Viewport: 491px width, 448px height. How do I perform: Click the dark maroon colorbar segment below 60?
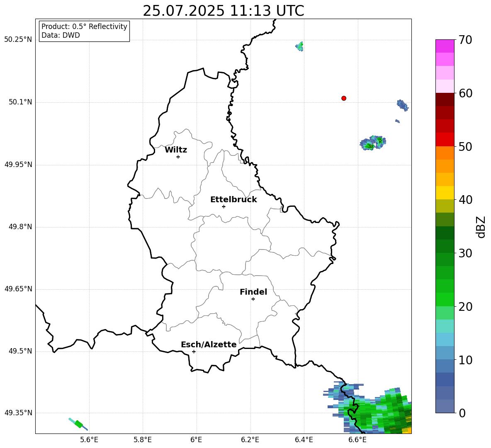click(445, 99)
